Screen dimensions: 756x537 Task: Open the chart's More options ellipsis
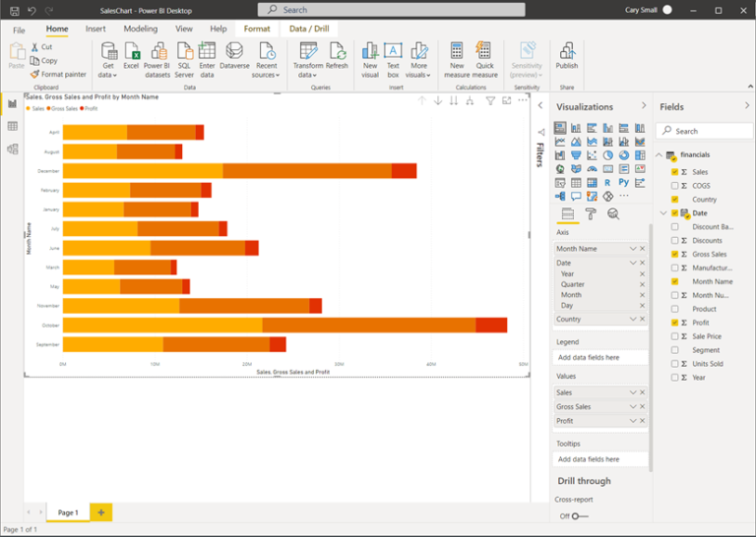click(523, 100)
